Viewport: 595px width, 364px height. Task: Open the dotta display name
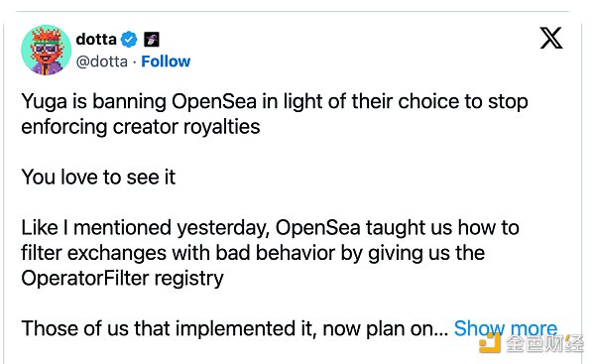point(96,39)
